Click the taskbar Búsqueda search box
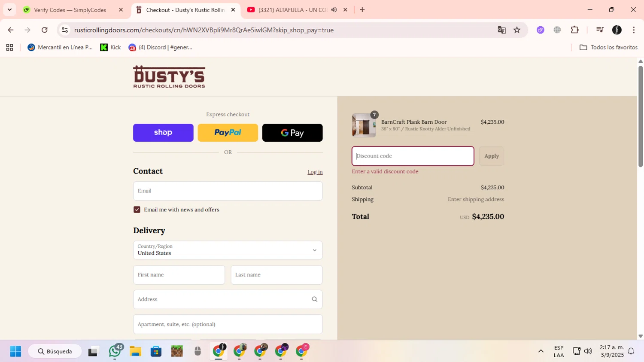 click(55, 351)
